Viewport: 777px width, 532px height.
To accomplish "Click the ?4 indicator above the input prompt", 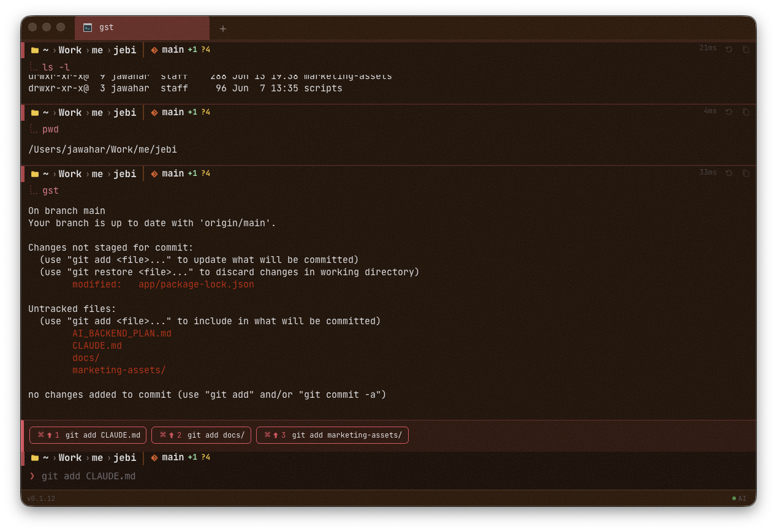I will point(205,457).
